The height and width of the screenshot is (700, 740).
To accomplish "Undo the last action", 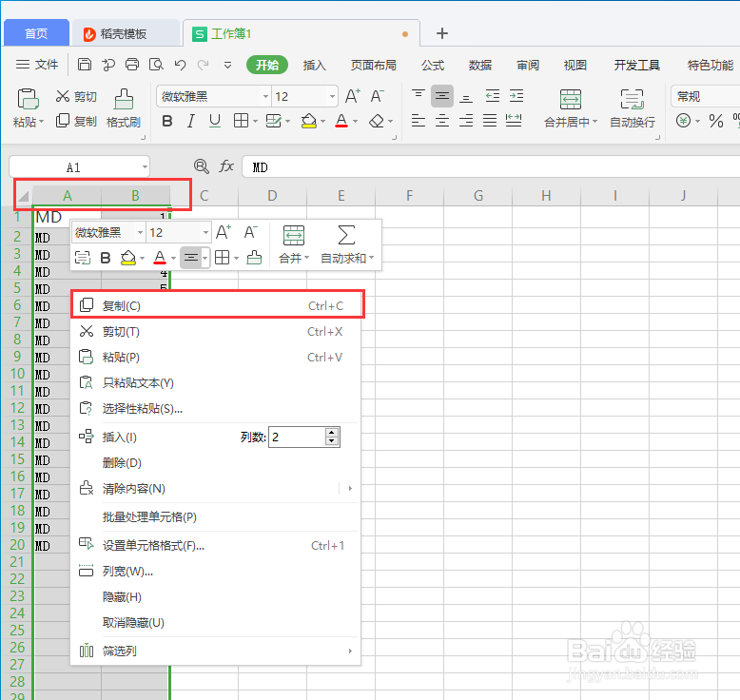I will [180, 65].
